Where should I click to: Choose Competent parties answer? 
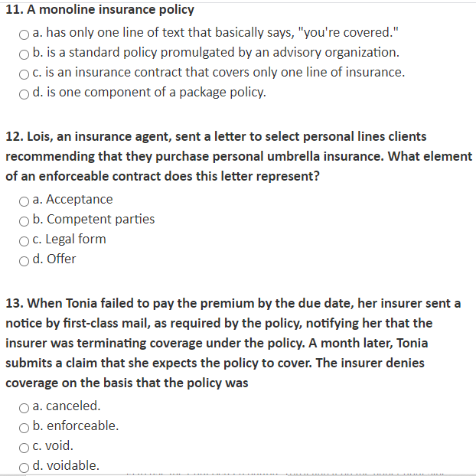24,221
